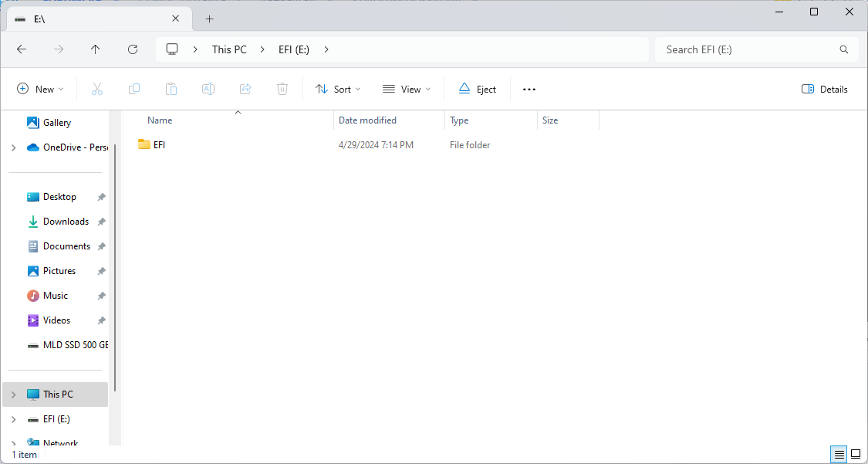Click the Copy icon in toolbar
Viewport: 868px width, 464px height.
click(x=134, y=90)
